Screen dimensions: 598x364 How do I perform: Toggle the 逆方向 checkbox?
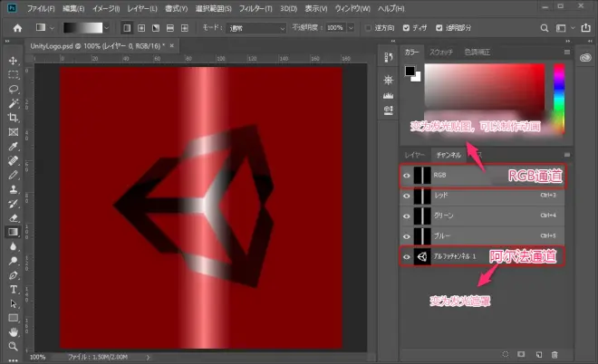[x=368, y=28]
